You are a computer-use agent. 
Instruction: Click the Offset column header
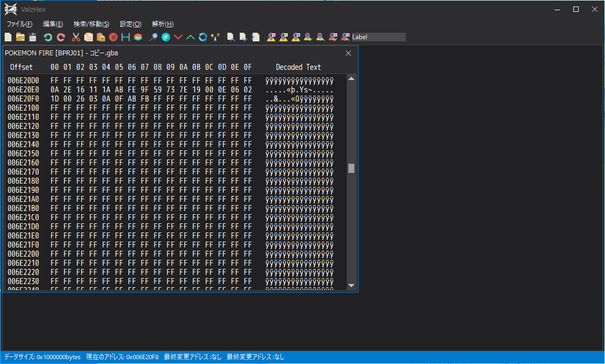pyautogui.click(x=21, y=67)
